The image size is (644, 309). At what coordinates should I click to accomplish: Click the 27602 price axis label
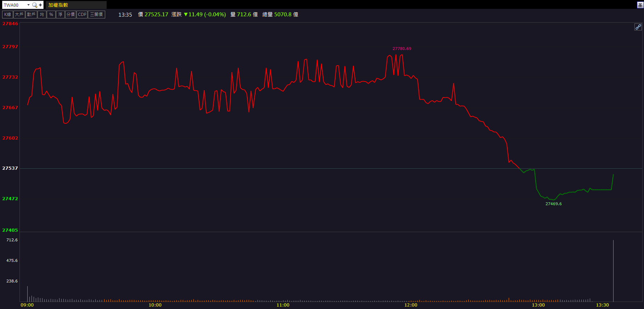point(10,138)
